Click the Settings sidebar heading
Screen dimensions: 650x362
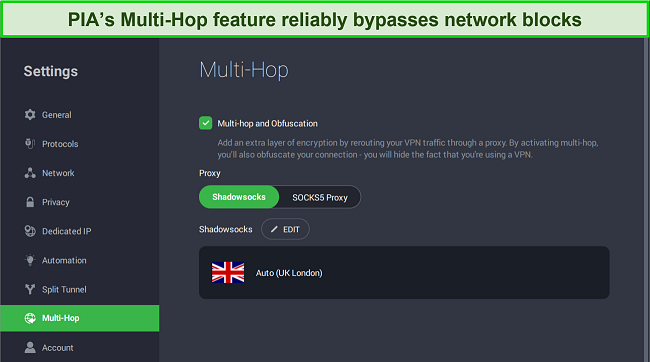click(x=51, y=71)
